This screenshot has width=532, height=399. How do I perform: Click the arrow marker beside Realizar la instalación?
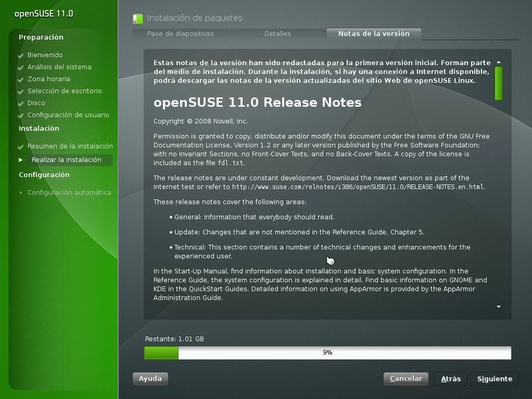(21, 160)
